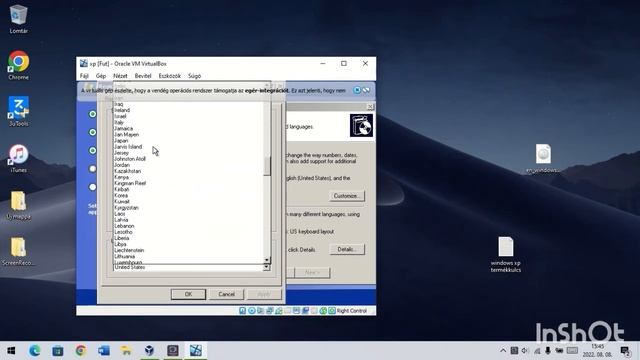Select Latvia in the country list
The height and width of the screenshot is (360, 640).
pos(121,220)
